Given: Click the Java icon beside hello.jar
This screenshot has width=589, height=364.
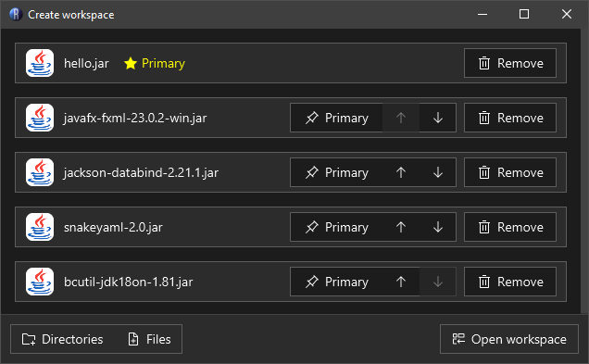Looking at the screenshot, I should pos(40,63).
